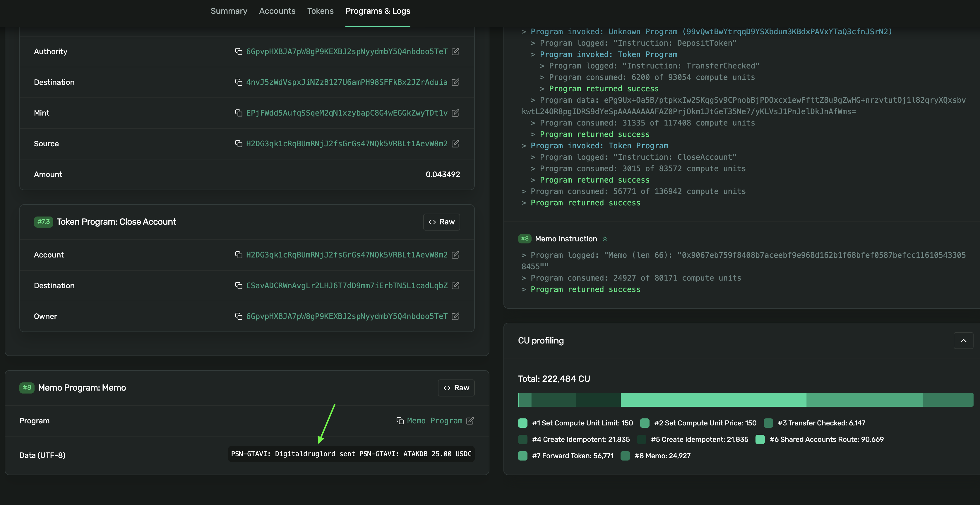
Task: Click the #7.3 instruction badge
Action: (x=43, y=222)
